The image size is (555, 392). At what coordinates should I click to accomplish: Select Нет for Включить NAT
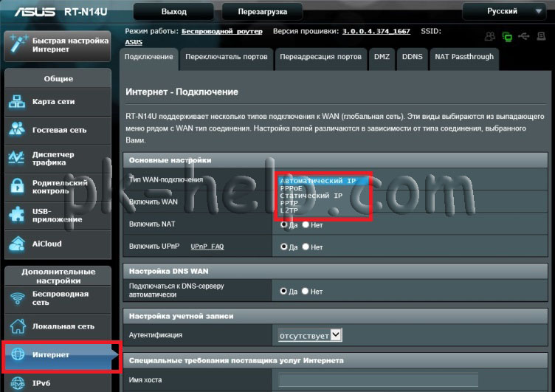[306, 224]
